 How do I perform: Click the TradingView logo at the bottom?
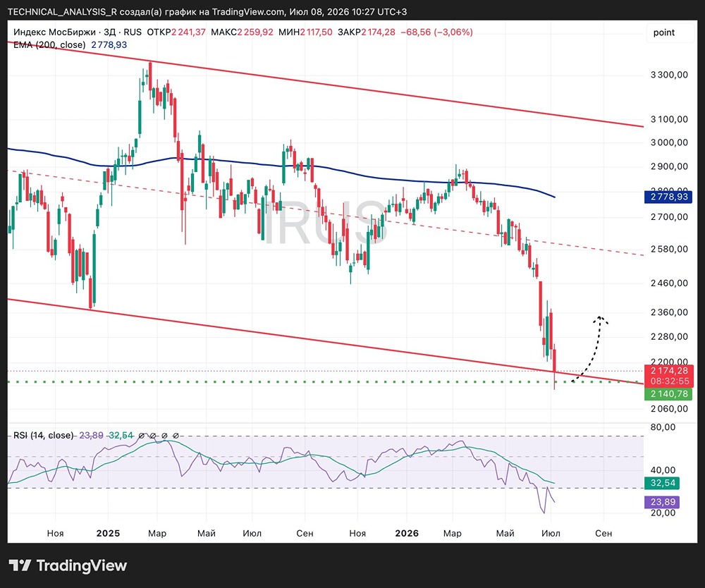68,565
